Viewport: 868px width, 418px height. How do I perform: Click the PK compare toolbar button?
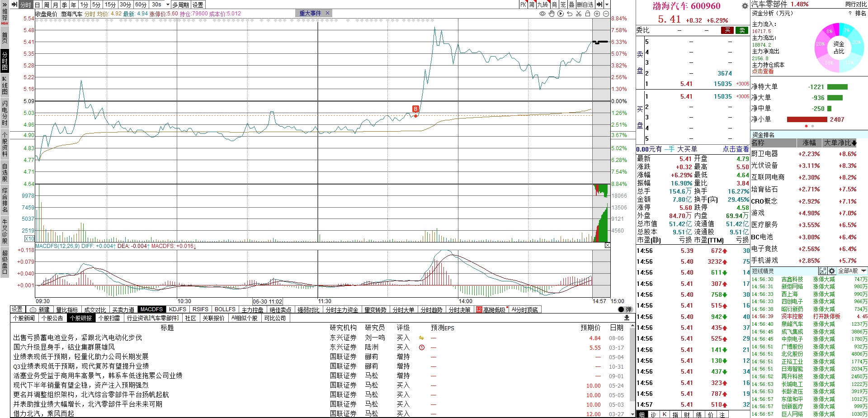(x=523, y=5)
